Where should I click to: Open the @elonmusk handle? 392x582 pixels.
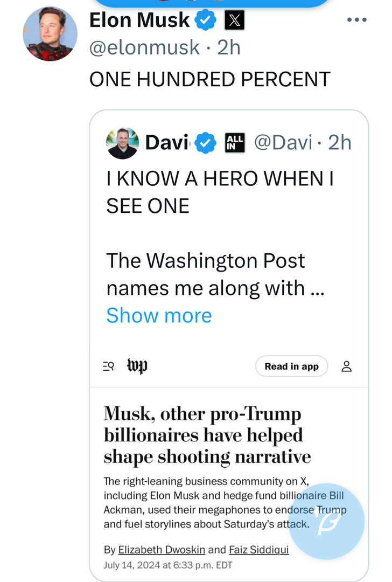[x=144, y=47]
